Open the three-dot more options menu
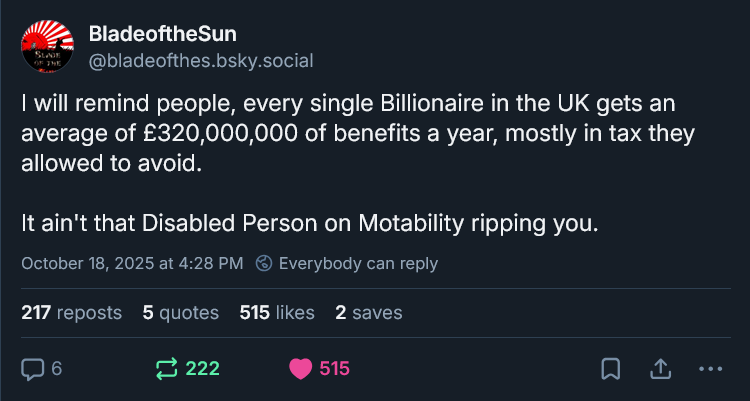The height and width of the screenshot is (401, 750). pos(709,368)
